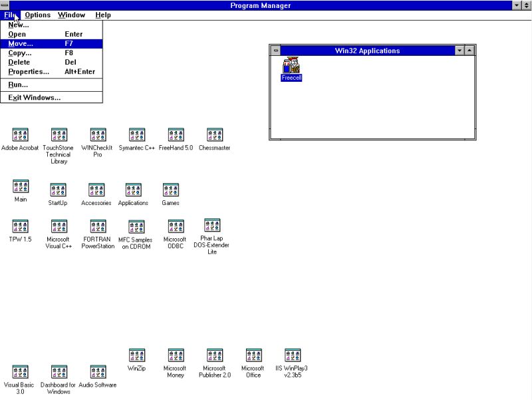
Task: Click the Win32 Applications title bar
Action: [x=368, y=51]
